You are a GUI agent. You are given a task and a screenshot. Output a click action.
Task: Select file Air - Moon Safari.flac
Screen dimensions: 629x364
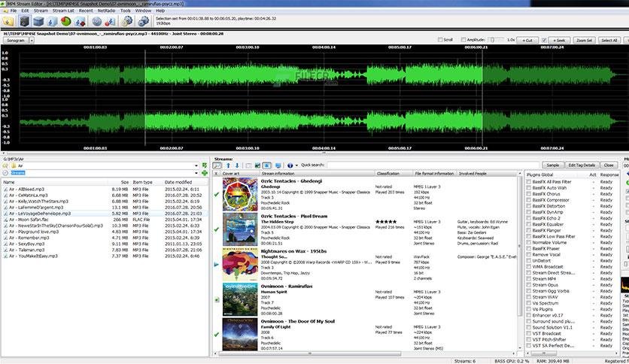point(29,220)
